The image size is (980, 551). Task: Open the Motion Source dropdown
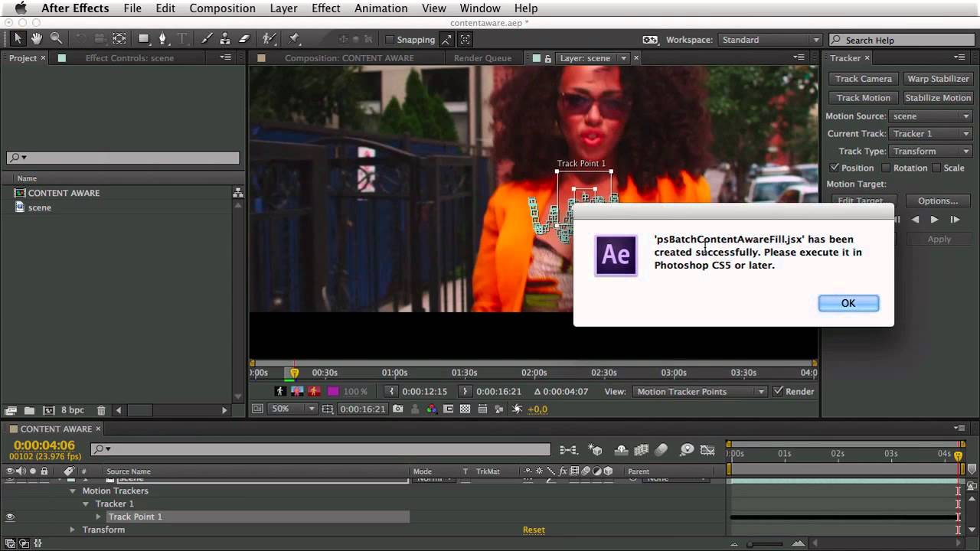click(x=931, y=116)
